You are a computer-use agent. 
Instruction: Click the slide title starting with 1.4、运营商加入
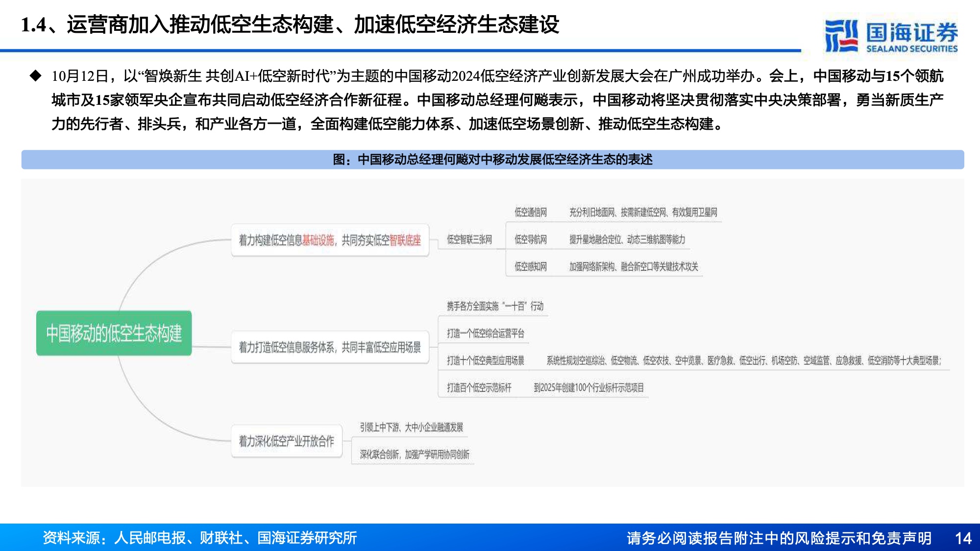coord(290,24)
